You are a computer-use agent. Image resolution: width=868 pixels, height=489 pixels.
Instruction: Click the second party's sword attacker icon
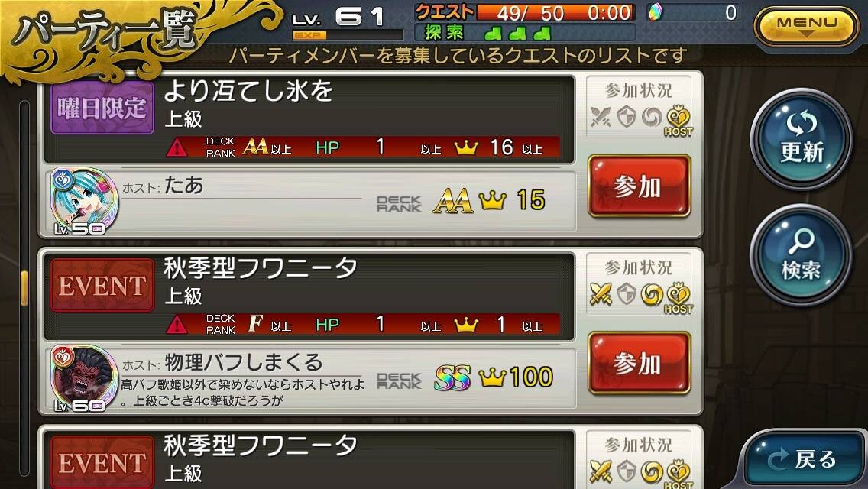(601, 294)
